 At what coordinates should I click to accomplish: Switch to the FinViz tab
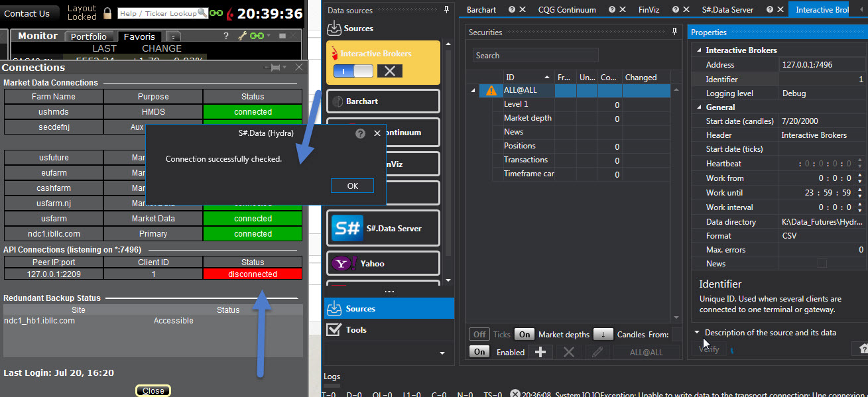(x=649, y=10)
